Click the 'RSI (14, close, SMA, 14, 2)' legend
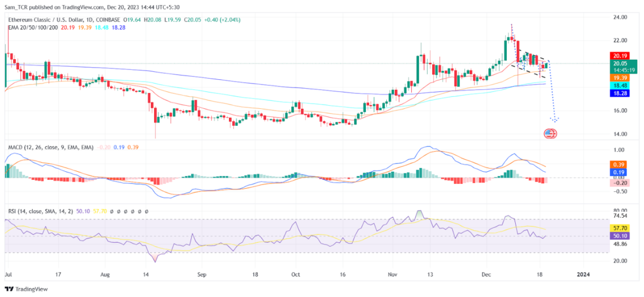The image size is (644, 297). pyautogui.click(x=40, y=211)
